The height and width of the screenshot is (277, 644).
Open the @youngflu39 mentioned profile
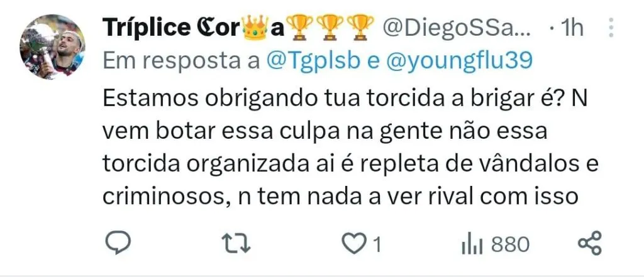point(458,62)
